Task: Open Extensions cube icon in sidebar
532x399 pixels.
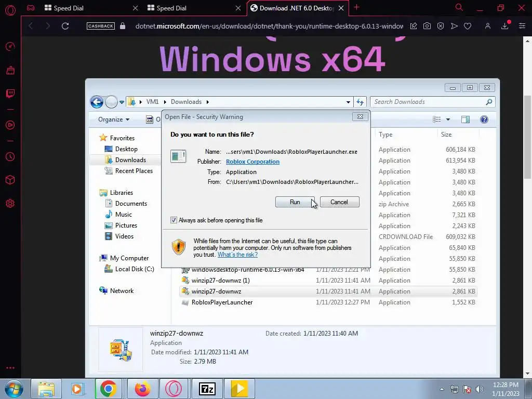Action: coord(10,180)
